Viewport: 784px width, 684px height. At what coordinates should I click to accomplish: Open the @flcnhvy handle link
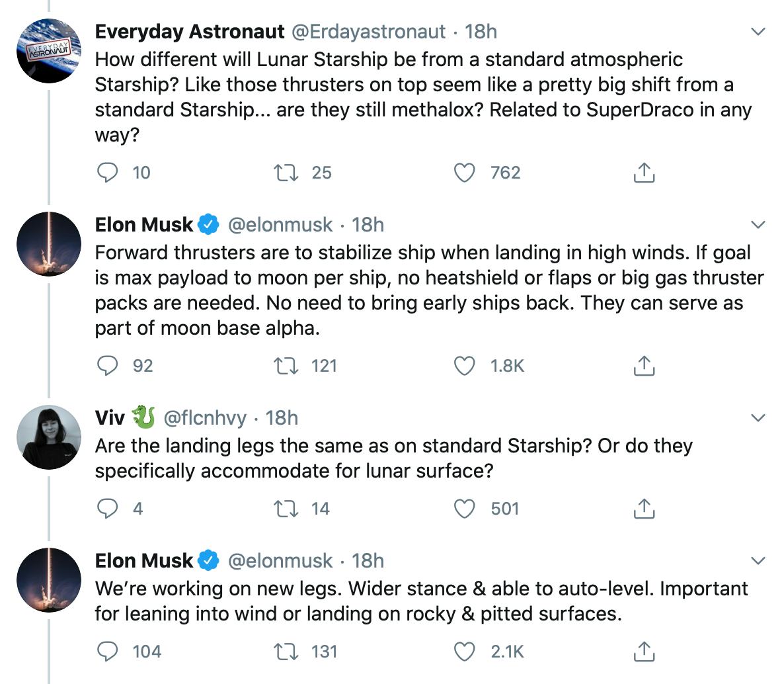coord(204,418)
